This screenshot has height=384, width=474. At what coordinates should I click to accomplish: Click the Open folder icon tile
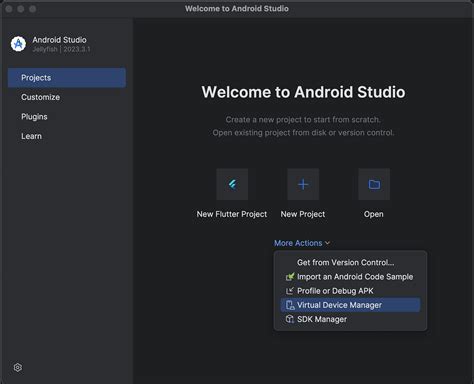click(374, 184)
